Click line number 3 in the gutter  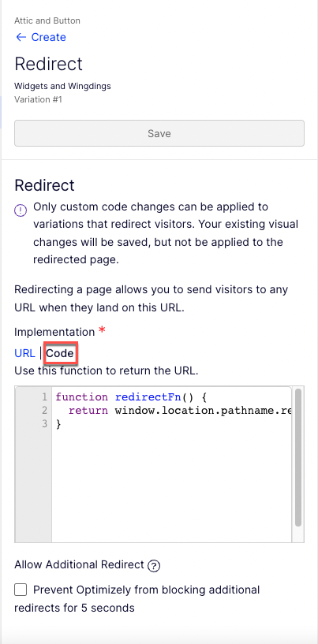tap(44, 424)
